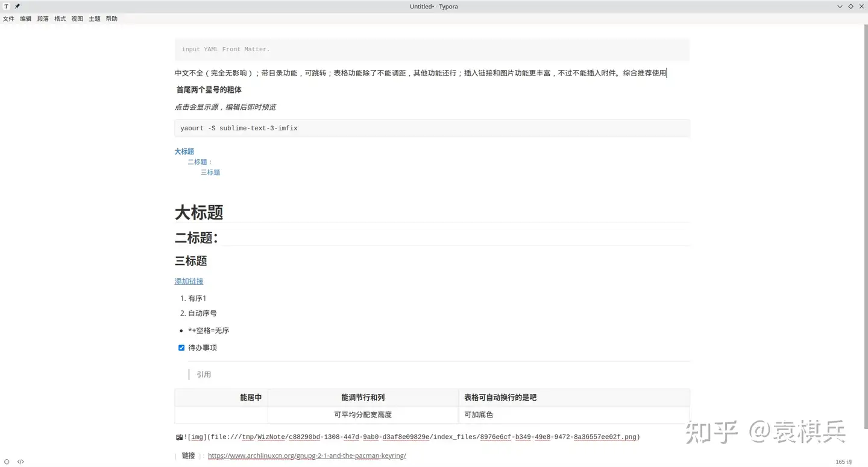The width and height of the screenshot is (868, 467).
Task: Click the 165 词 word count
Action: (x=844, y=462)
